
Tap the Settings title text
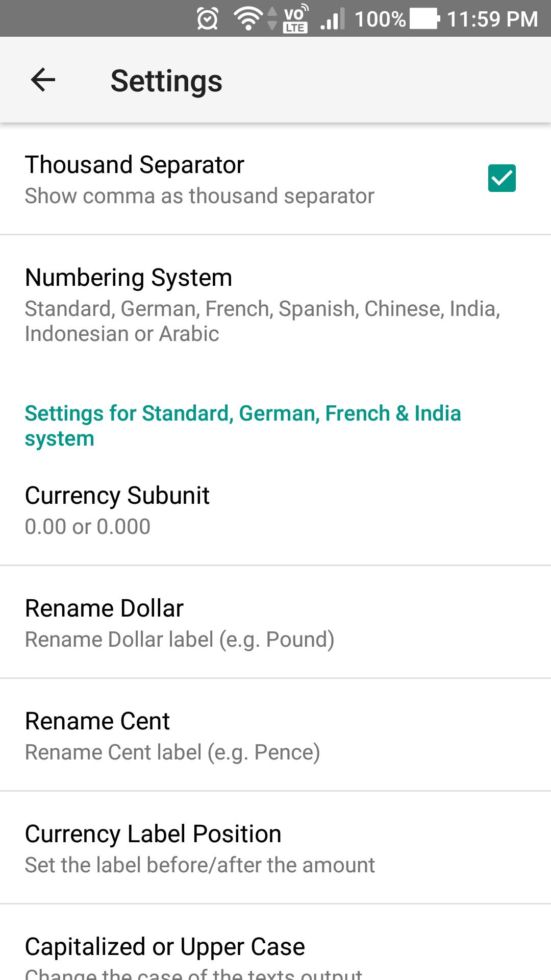(166, 81)
